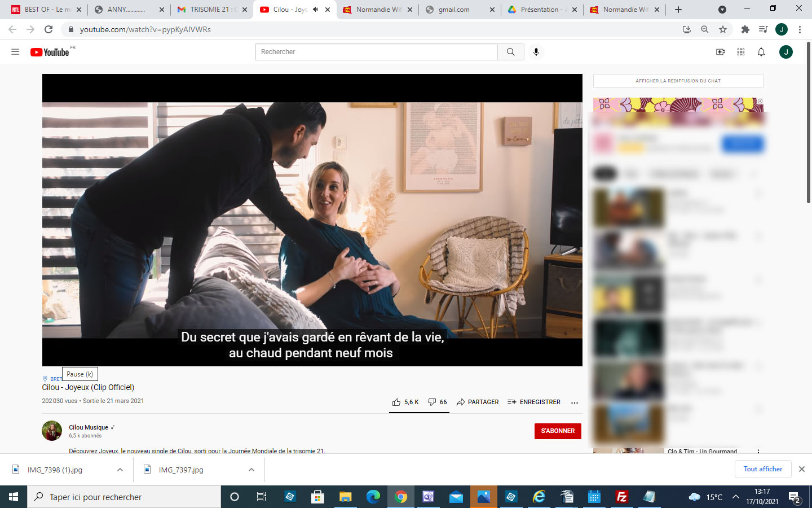Open the YouTube account avatar menu
Screen dimensions: 812x508
pos(786,52)
